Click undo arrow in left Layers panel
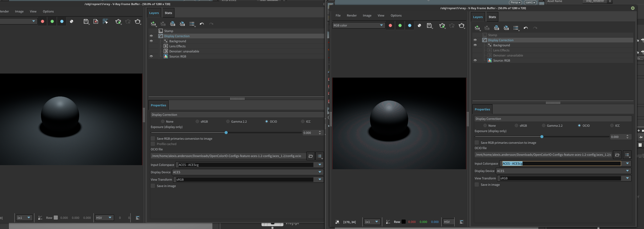 point(202,24)
